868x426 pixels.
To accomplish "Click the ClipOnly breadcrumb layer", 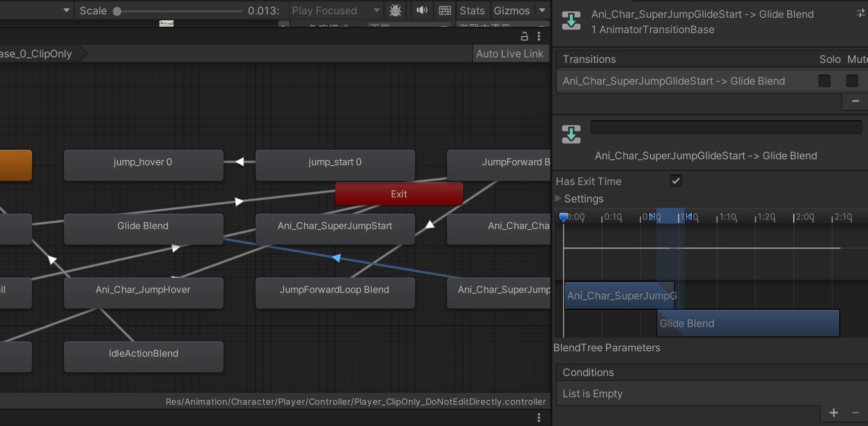I will (x=36, y=53).
